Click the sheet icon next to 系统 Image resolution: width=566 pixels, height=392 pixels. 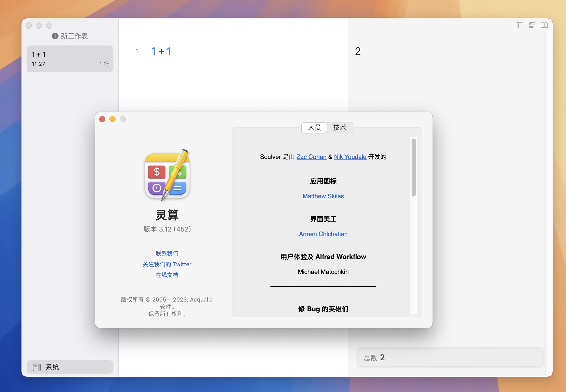click(37, 367)
